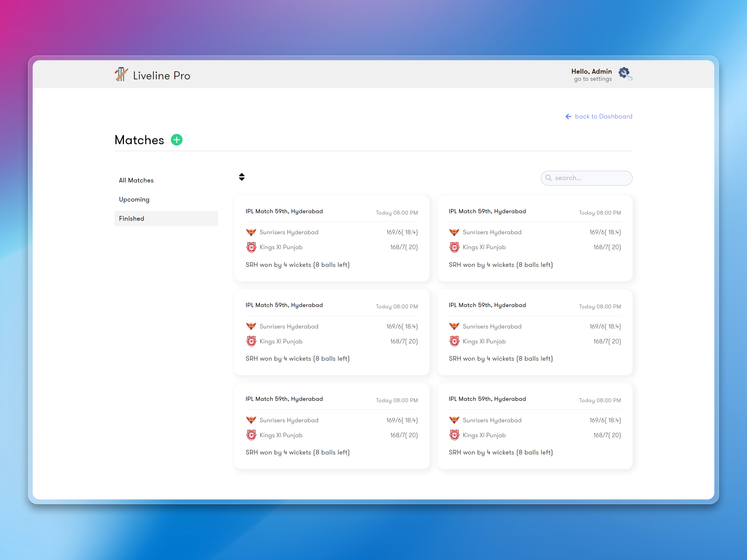Image resolution: width=747 pixels, height=560 pixels.
Task: Select the Finished matches filter
Action: 166,219
